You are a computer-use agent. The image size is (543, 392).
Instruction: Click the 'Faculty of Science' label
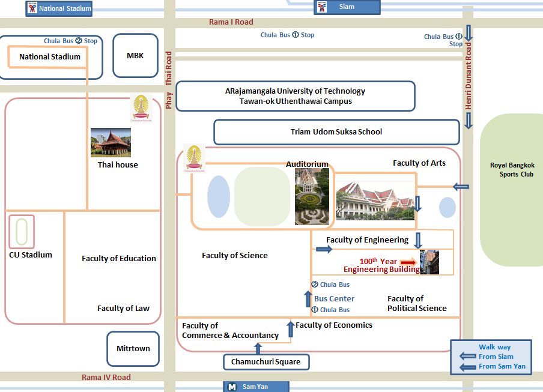coord(235,255)
